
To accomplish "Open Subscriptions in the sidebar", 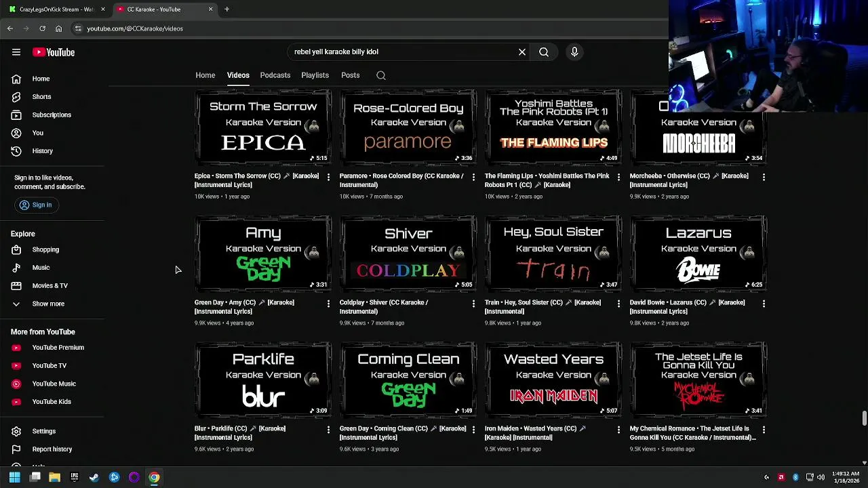I will (52, 115).
